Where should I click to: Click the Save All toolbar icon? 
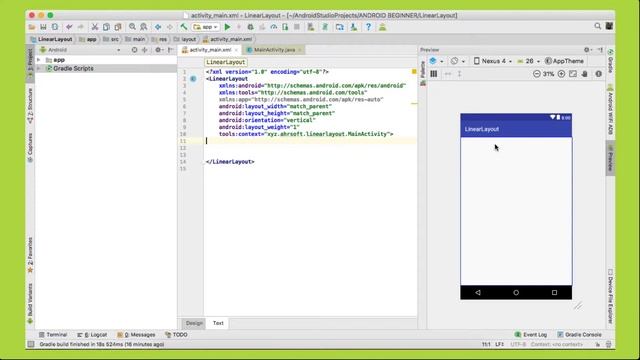coord(43,27)
